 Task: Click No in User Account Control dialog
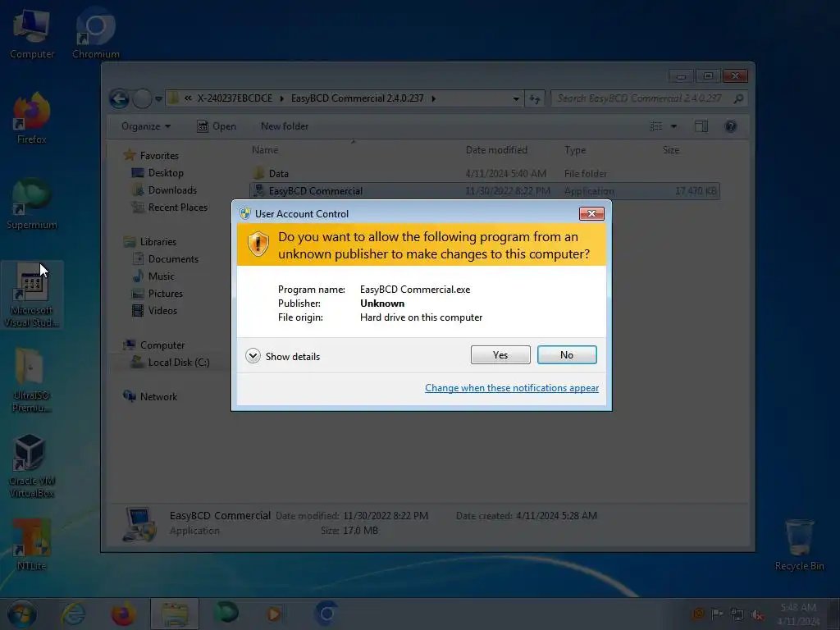coord(567,354)
